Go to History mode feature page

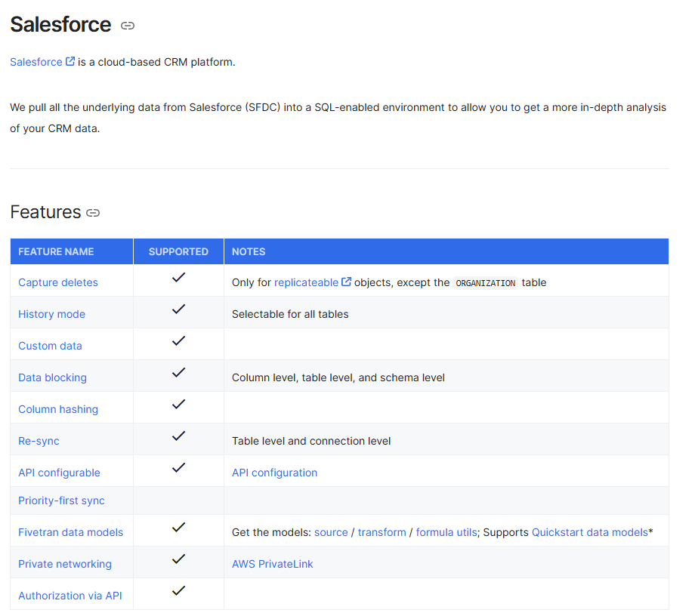tap(51, 314)
